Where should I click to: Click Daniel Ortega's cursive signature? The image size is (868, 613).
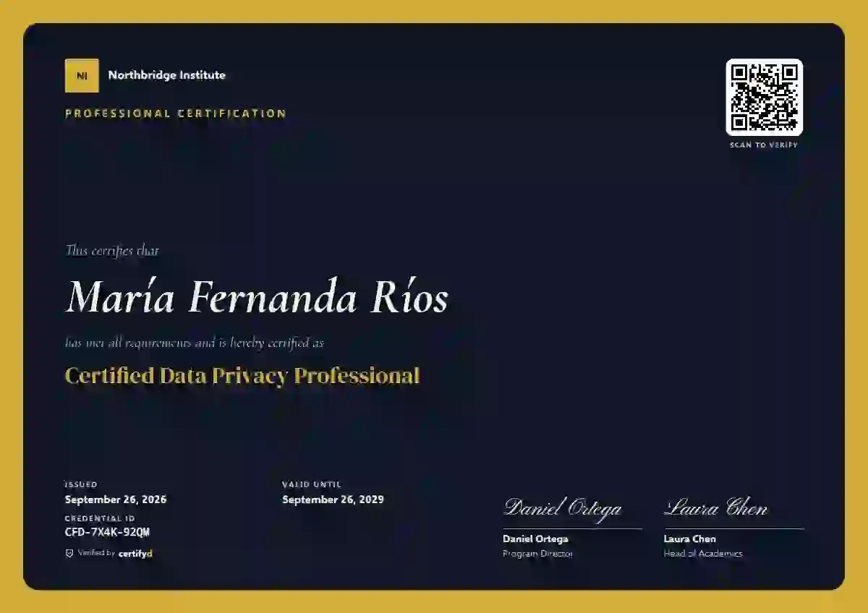coord(563,508)
